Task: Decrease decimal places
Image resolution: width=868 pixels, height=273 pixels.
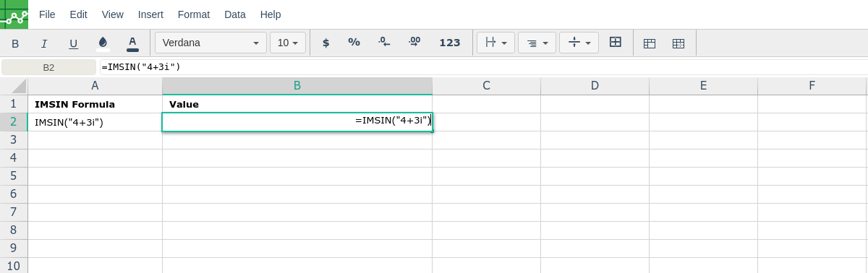Action: (384, 43)
